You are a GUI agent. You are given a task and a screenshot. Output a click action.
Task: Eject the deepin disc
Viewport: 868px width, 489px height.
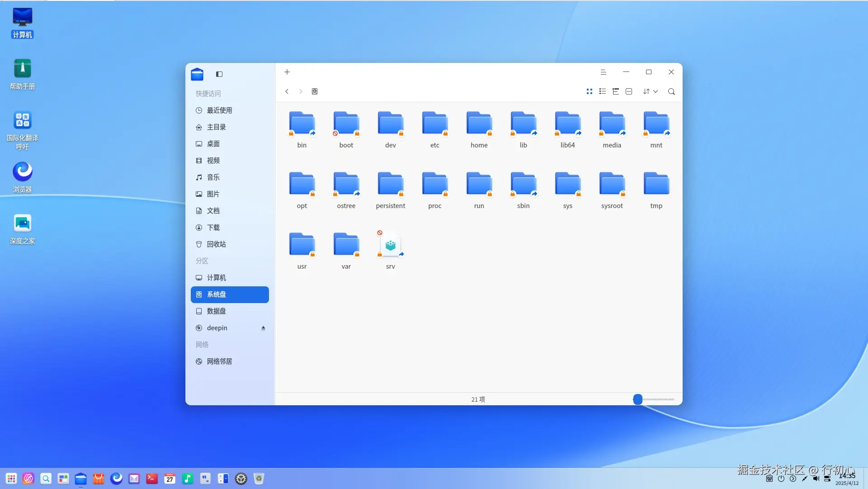(263, 328)
